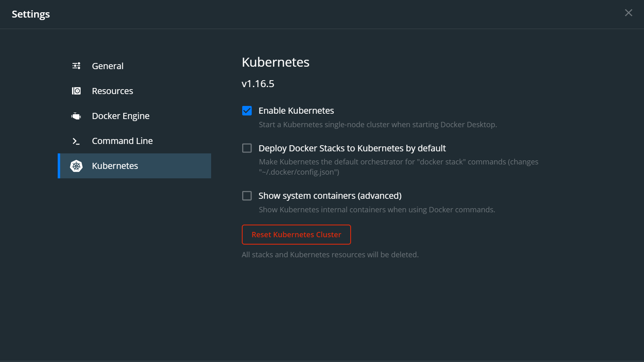Check Deploy Docker Stacks to Kubernetes checkbox

(x=247, y=148)
